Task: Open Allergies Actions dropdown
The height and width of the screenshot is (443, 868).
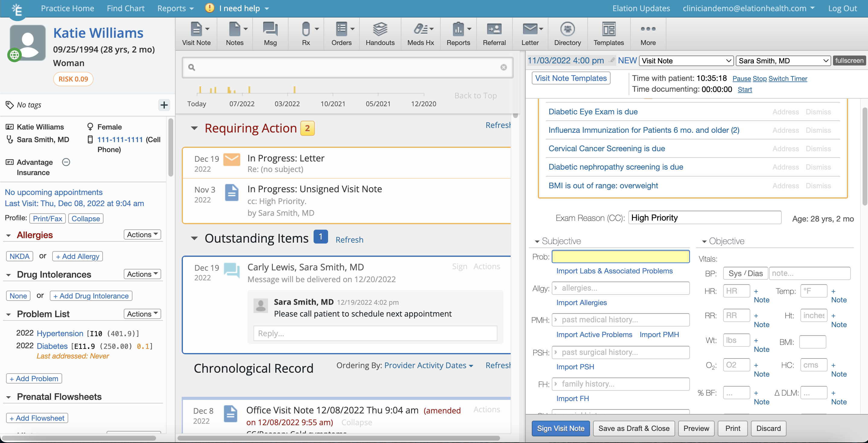Action: tap(142, 235)
